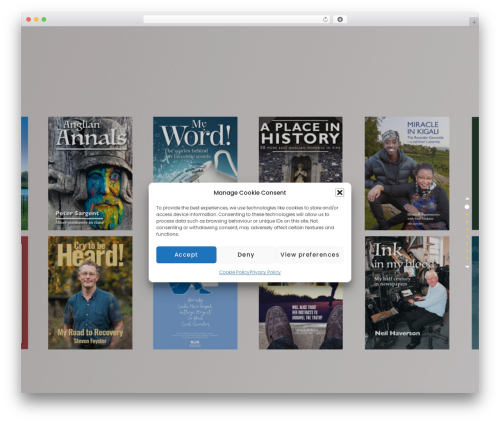The height and width of the screenshot is (423, 500).
Task: Open View preferences for cookies
Action: (310, 255)
